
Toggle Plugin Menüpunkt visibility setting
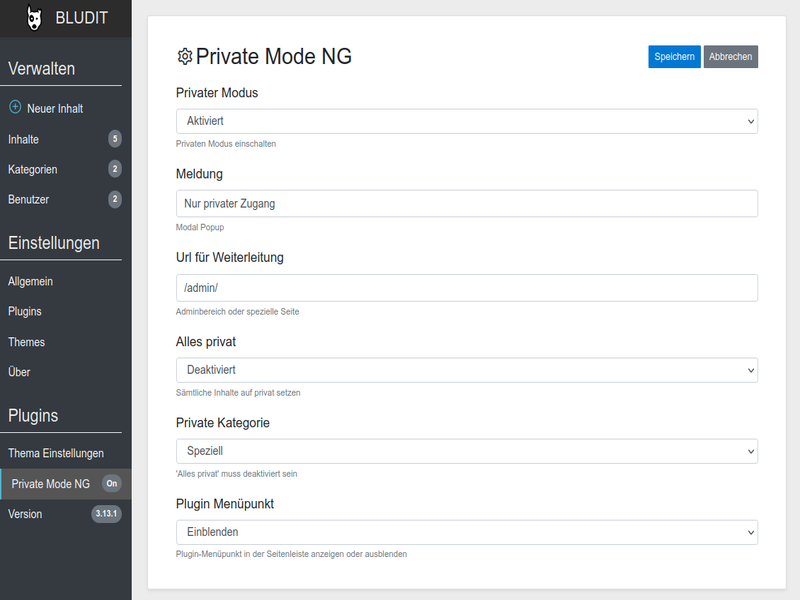(468, 532)
